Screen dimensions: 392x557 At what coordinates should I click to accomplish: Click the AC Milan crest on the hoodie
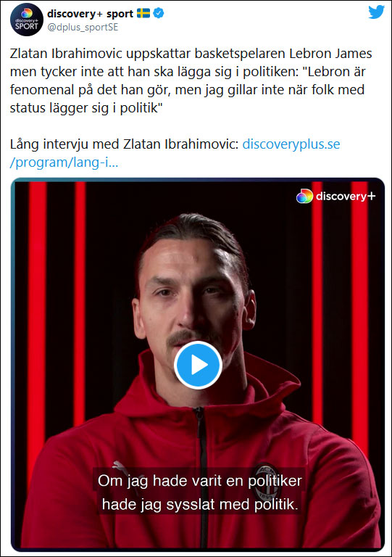[x=266, y=482]
